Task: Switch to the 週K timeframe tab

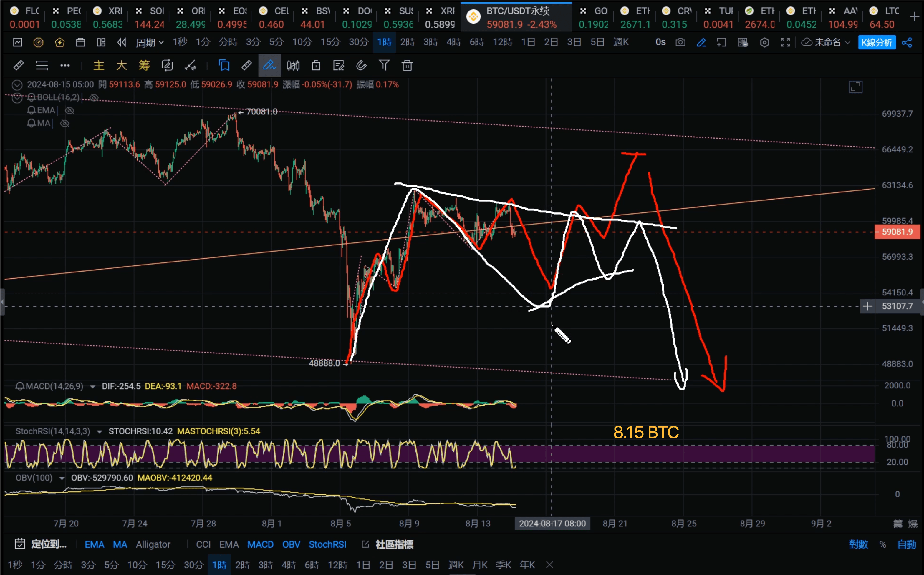Action: (x=621, y=42)
